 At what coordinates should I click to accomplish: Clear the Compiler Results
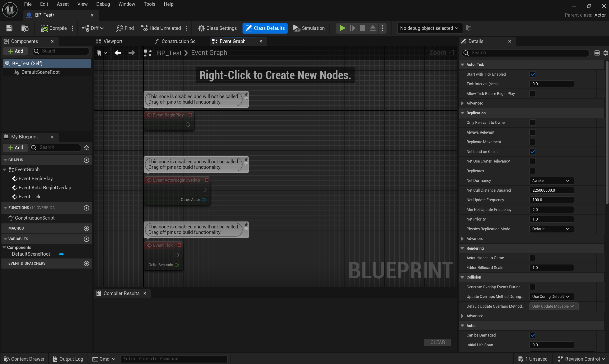coord(438,343)
